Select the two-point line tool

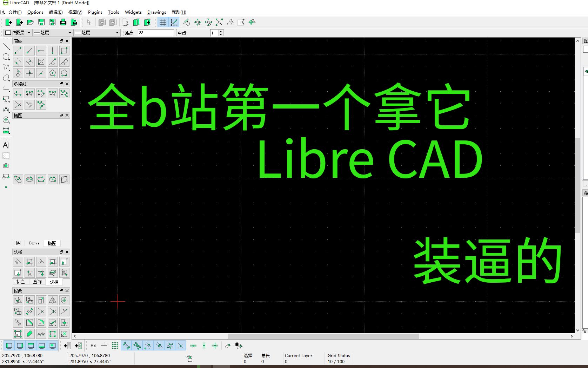tap(18, 51)
